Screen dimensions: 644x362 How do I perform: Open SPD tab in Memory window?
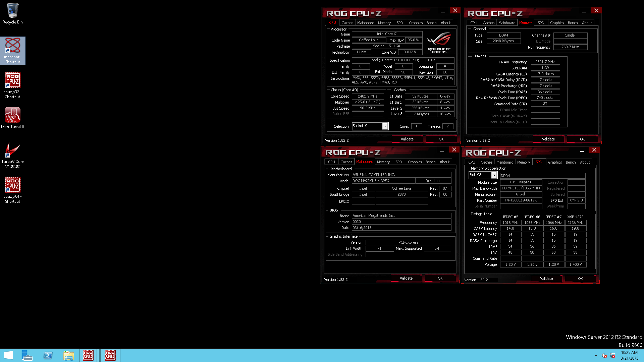(541, 23)
